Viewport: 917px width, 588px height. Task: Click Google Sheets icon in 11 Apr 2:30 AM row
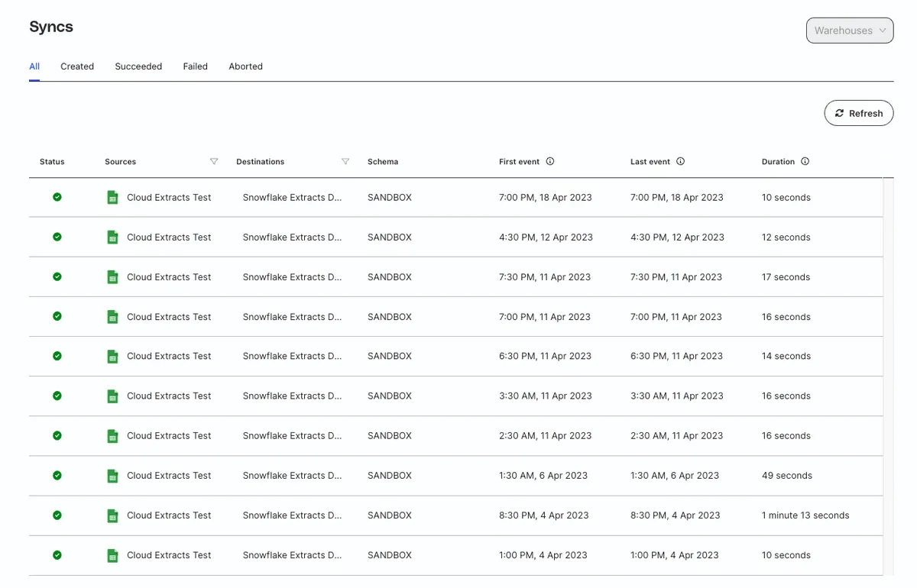point(112,435)
